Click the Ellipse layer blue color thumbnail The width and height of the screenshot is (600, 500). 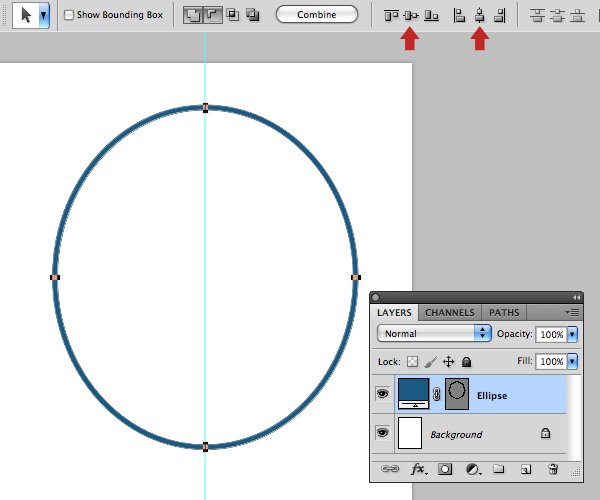point(414,394)
